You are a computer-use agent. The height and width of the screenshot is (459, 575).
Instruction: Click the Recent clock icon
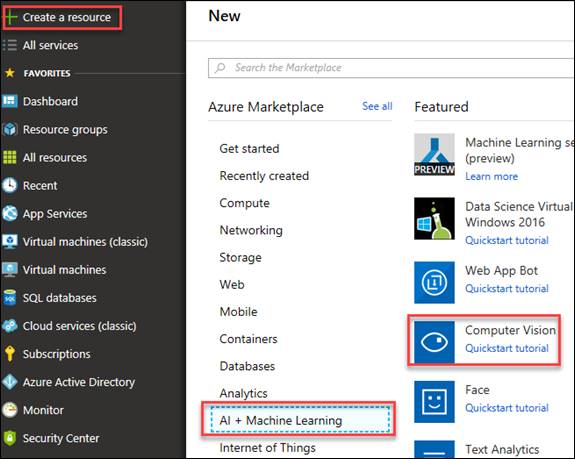tap(10, 185)
